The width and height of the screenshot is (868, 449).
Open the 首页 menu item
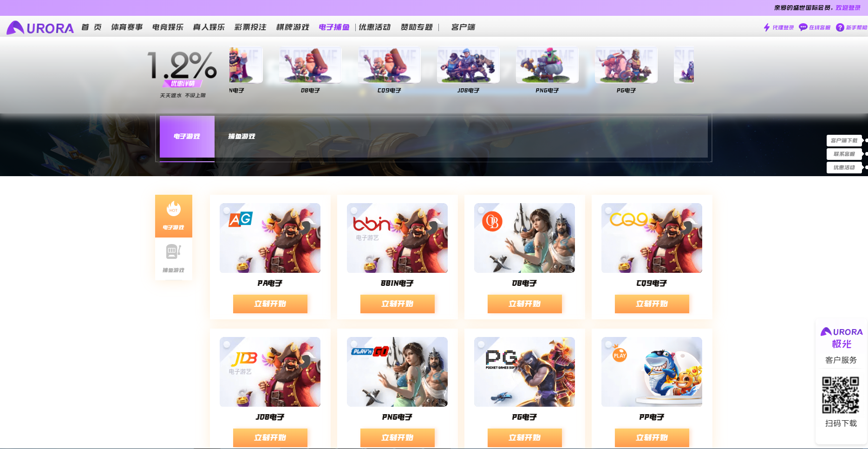click(91, 27)
